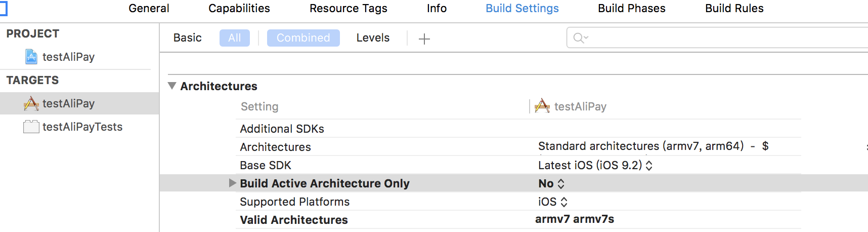Viewport: 868px width, 232px height.
Task: Open the Supported Platforms iOS dropdown
Action: pyautogui.click(x=553, y=202)
